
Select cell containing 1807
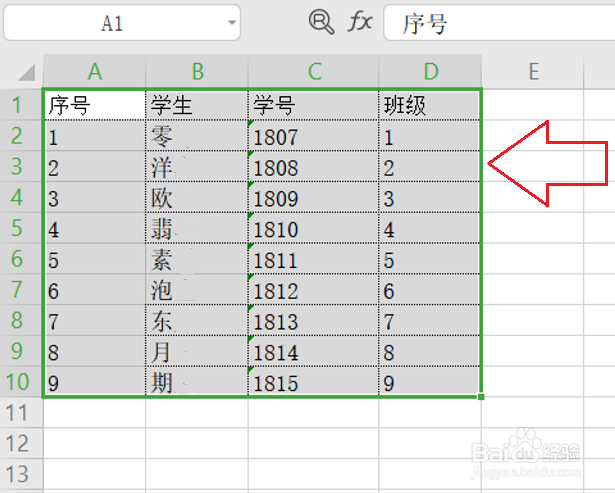click(x=313, y=135)
